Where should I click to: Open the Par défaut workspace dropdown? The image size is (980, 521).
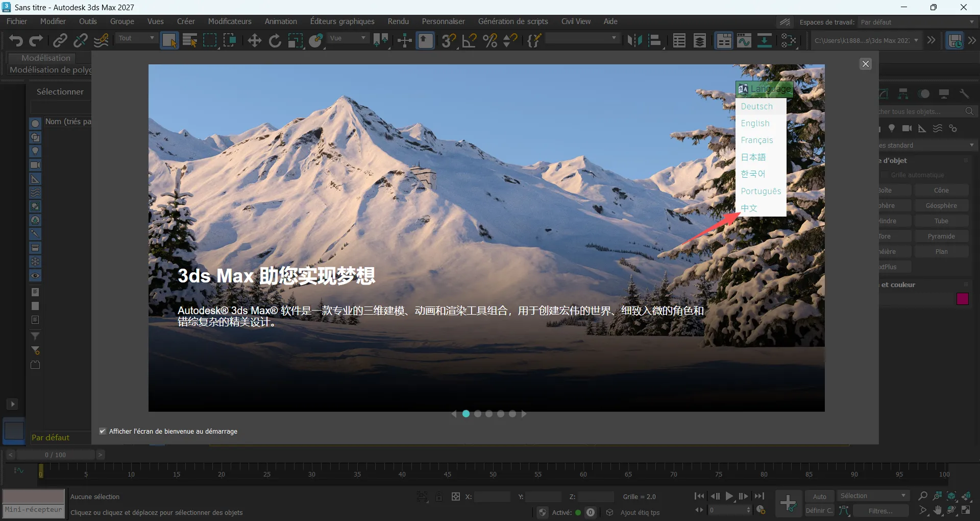click(x=917, y=22)
